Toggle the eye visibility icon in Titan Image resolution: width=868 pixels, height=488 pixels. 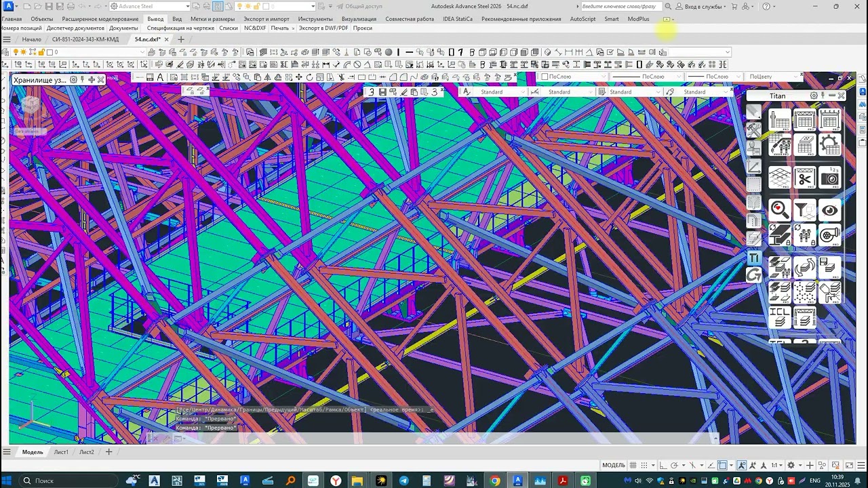click(829, 210)
